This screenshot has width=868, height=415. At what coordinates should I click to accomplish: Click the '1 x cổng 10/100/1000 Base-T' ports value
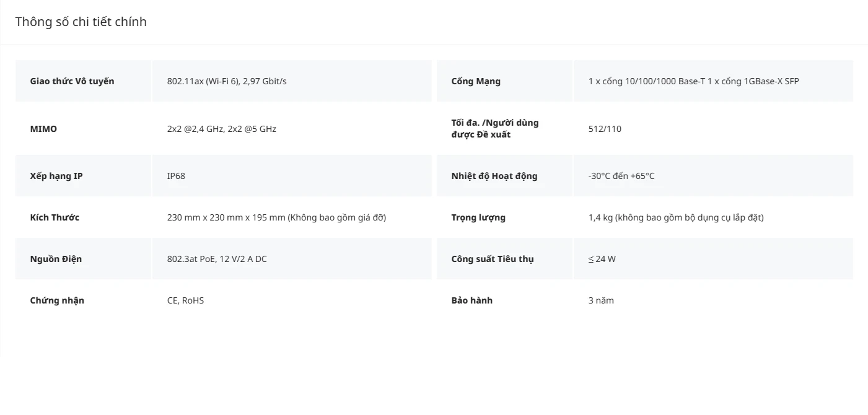click(694, 81)
